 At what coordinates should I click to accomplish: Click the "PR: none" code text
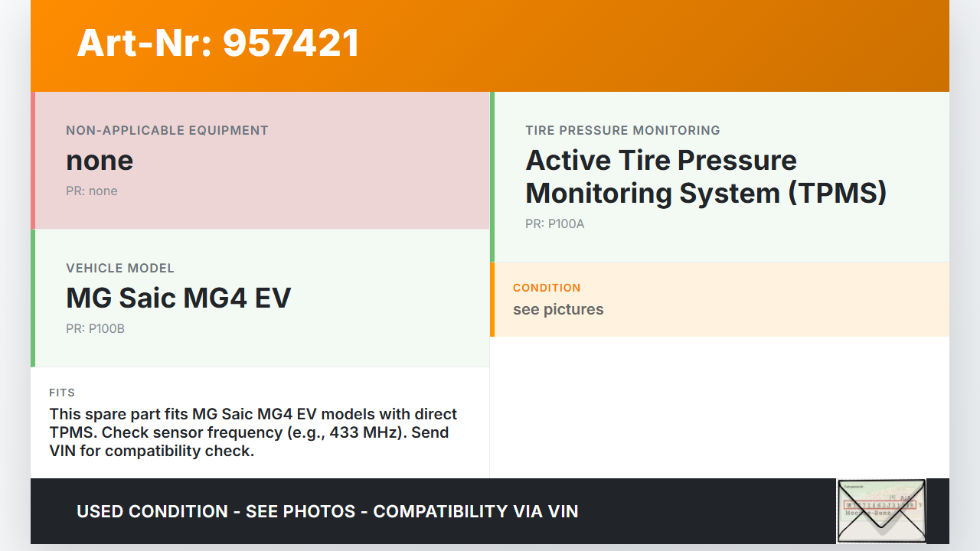(92, 191)
